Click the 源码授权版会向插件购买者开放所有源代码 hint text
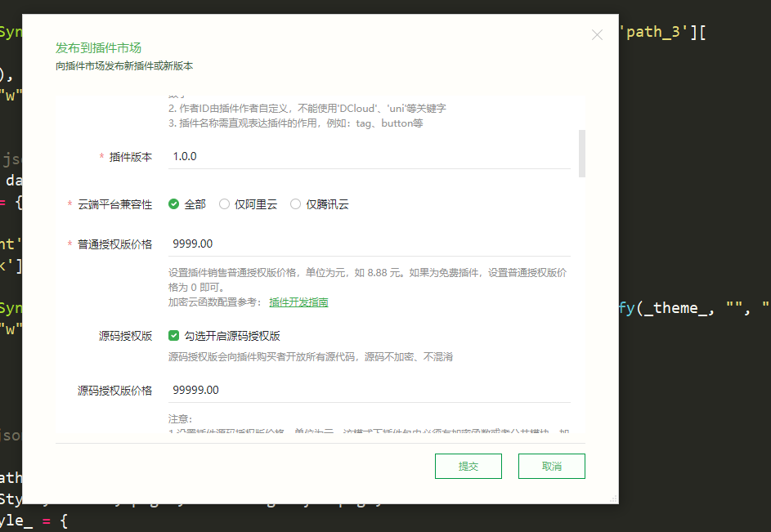Image resolution: width=771 pixels, height=532 pixels. tap(310, 357)
